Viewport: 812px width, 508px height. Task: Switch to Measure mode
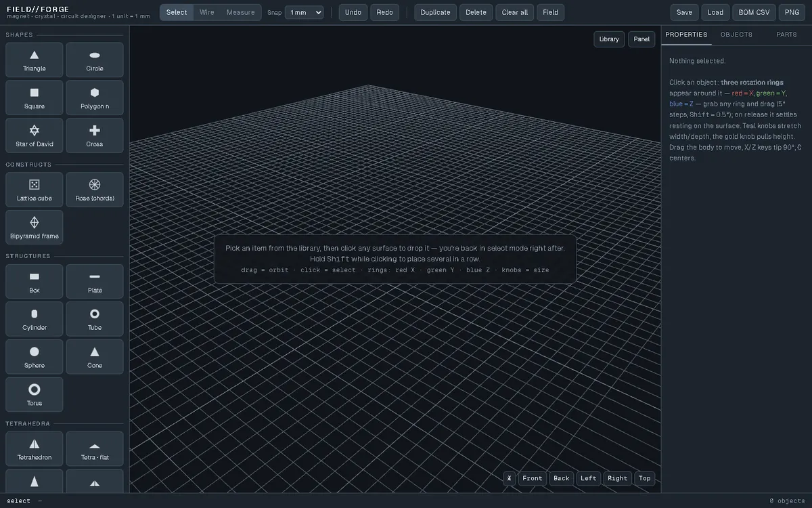click(x=241, y=12)
